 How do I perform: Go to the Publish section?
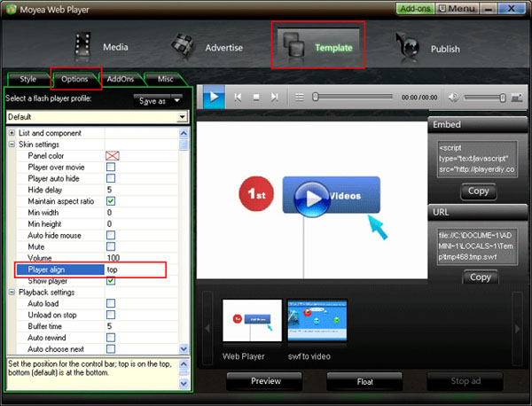pyautogui.click(x=427, y=48)
